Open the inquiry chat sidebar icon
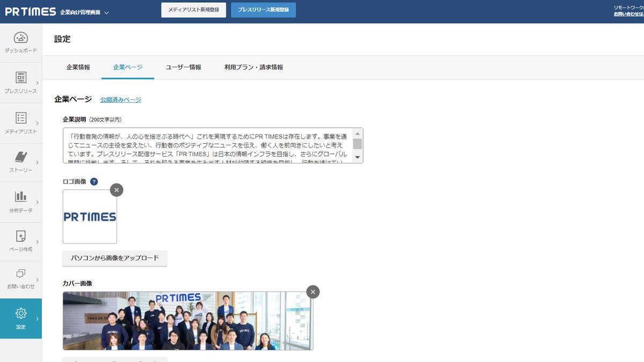 (20, 275)
